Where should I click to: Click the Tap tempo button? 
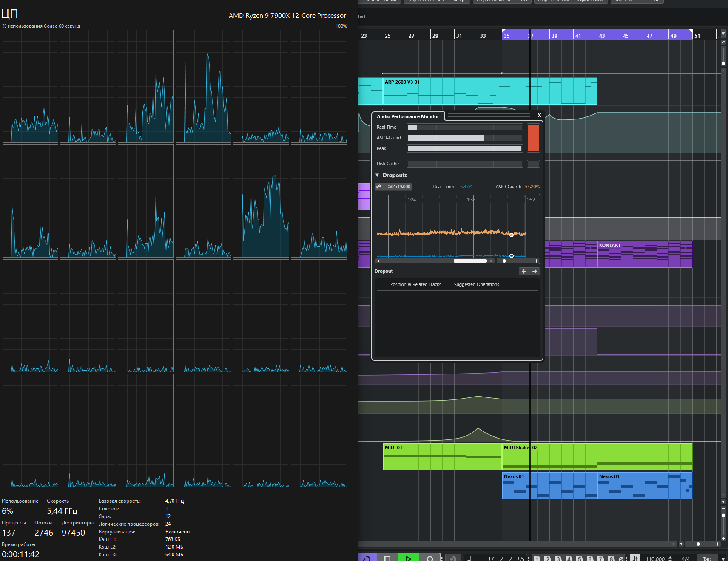click(x=707, y=558)
